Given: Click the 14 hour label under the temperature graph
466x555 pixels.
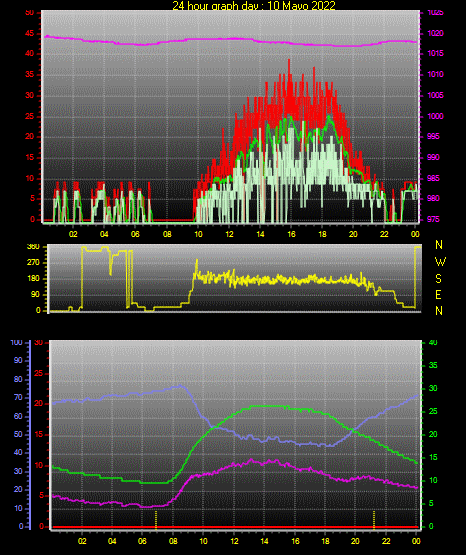Looking at the screenshot, I should [x=264, y=541].
